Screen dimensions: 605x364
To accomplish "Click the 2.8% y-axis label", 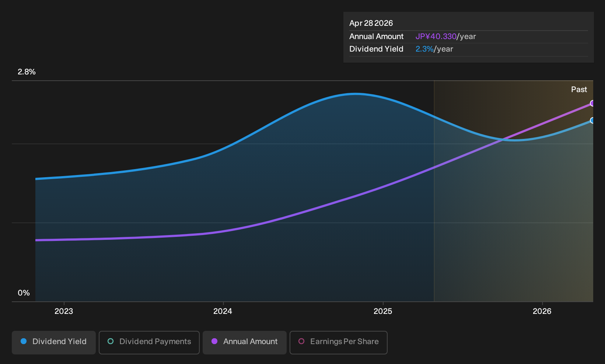I will click(27, 72).
